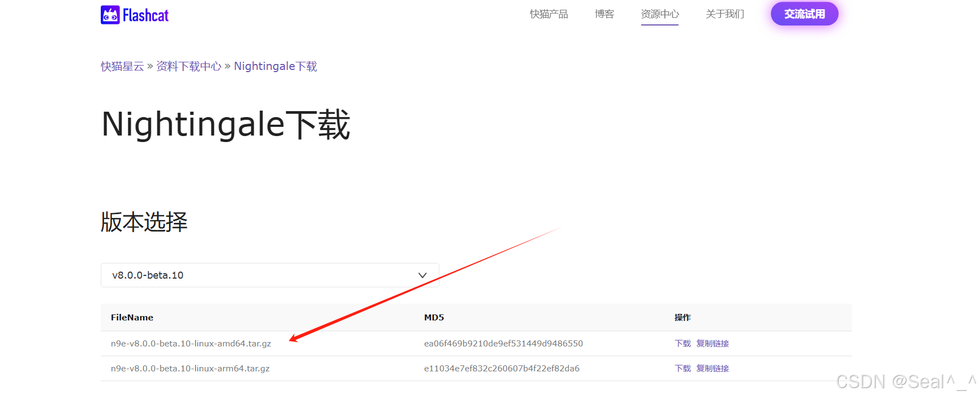
Task: Copy link for the arm64 package
Action: 712,369
